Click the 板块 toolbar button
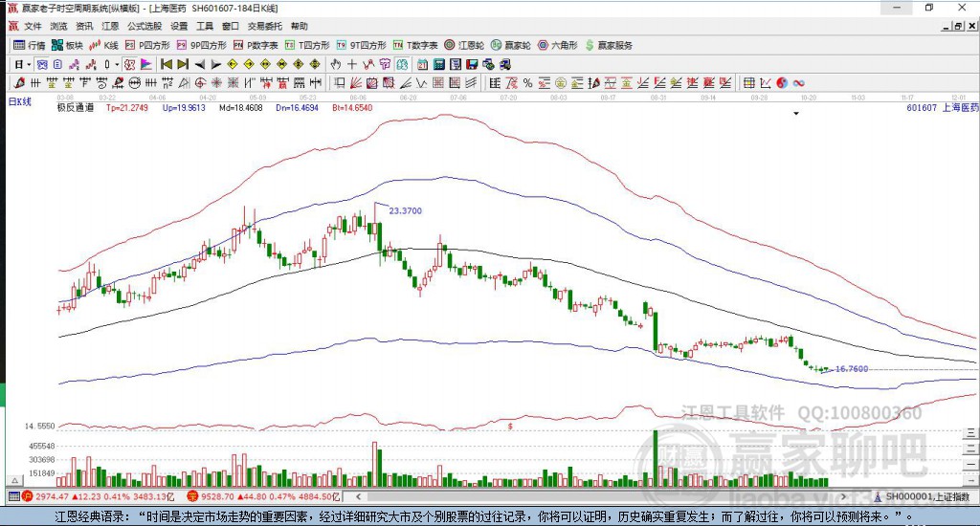Screen dimensions: 980x526 pyautogui.click(x=68, y=45)
